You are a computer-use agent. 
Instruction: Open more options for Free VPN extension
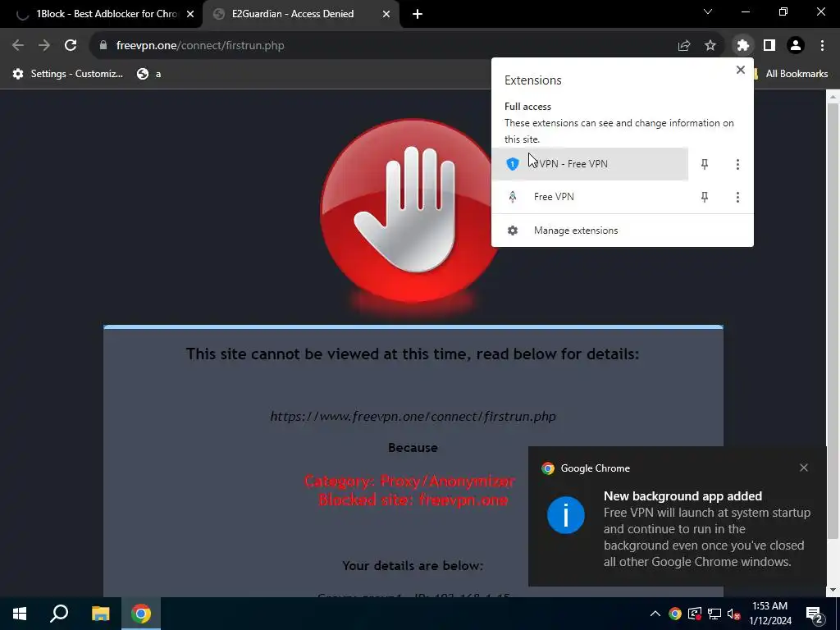(737, 197)
